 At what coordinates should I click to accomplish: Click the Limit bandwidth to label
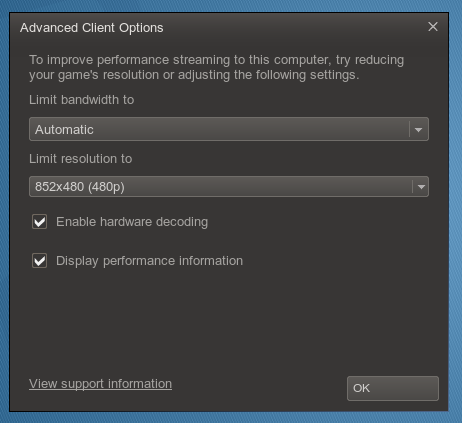pos(81,100)
